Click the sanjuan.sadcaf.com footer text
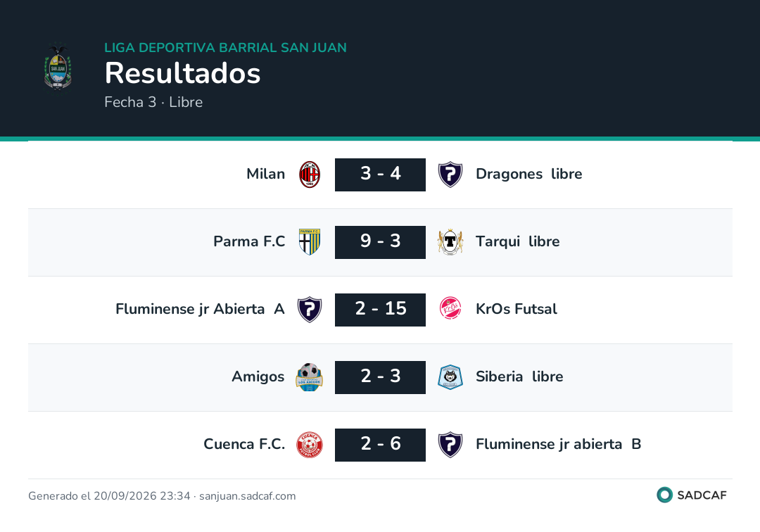This screenshot has width=760, height=532. pyautogui.click(x=247, y=495)
